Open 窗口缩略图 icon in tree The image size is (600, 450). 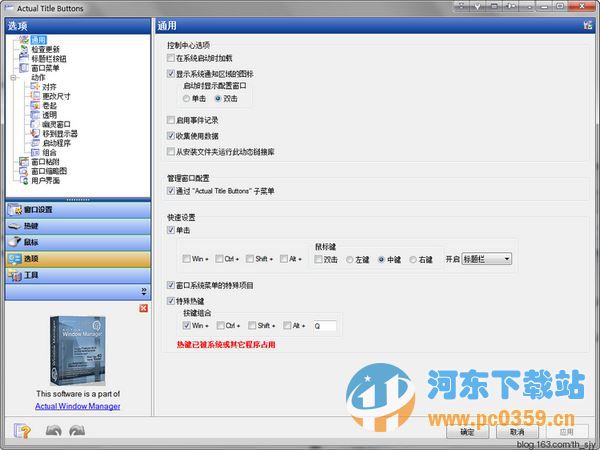coord(24,171)
